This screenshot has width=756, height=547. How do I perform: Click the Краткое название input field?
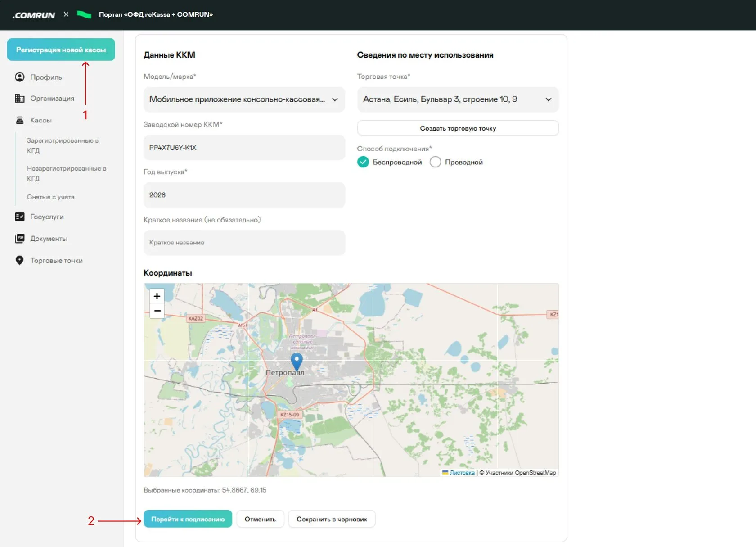pyautogui.click(x=244, y=243)
